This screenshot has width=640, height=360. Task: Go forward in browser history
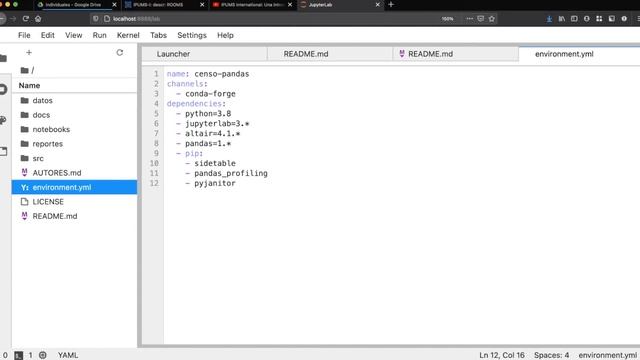pos(13,19)
